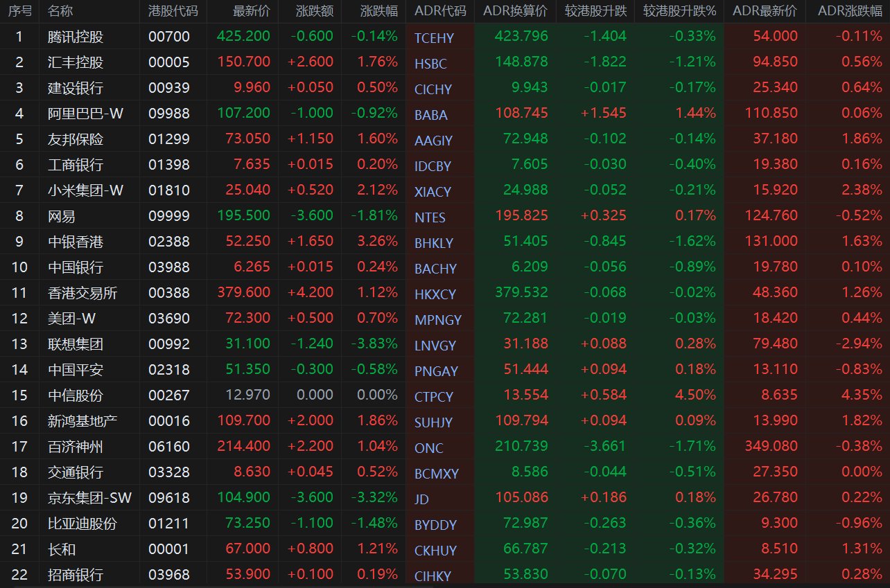Click ADR code JD
This screenshot has height=588, width=890.
point(421,499)
